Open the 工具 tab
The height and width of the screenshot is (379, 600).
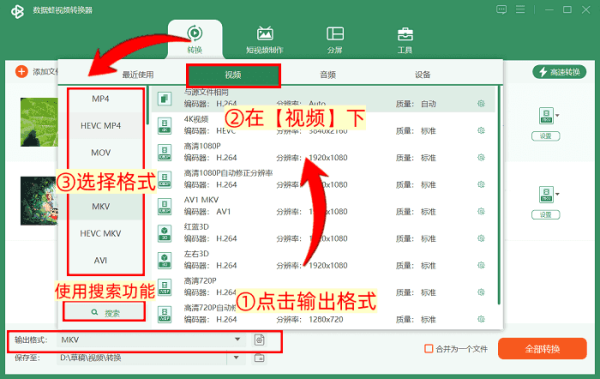tap(405, 40)
